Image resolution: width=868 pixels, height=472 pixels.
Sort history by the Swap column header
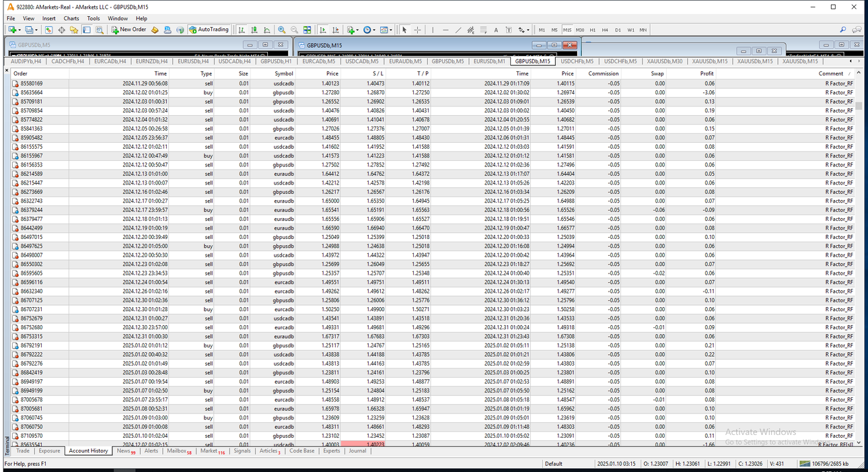point(657,73)
